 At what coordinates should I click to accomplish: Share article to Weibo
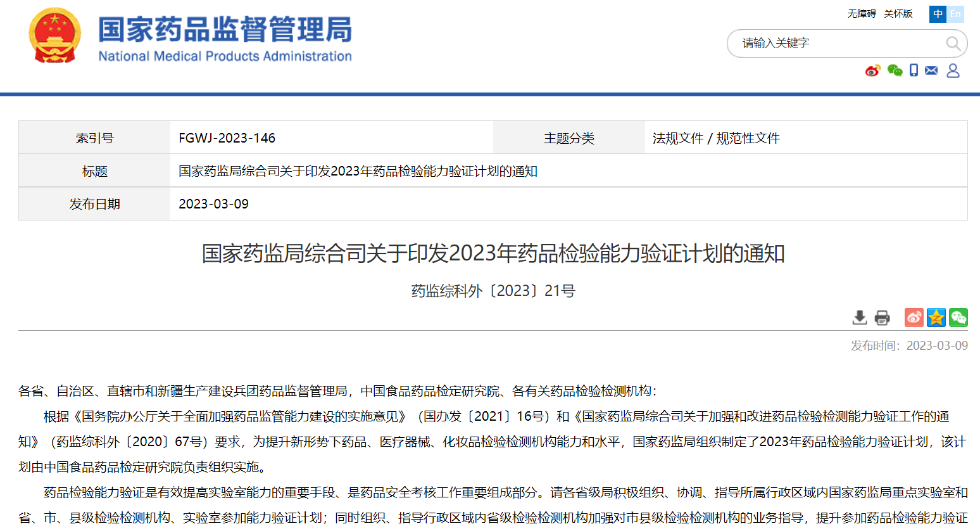point(914,317)
